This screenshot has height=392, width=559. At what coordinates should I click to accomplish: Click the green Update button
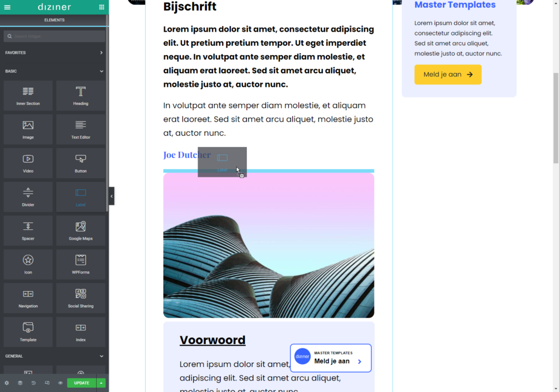(81, 383)
